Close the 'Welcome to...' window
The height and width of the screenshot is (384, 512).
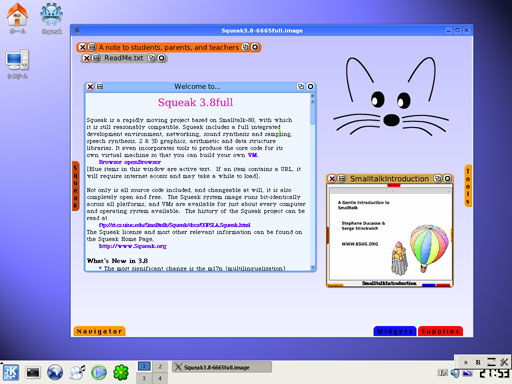(x=90, y=87)
